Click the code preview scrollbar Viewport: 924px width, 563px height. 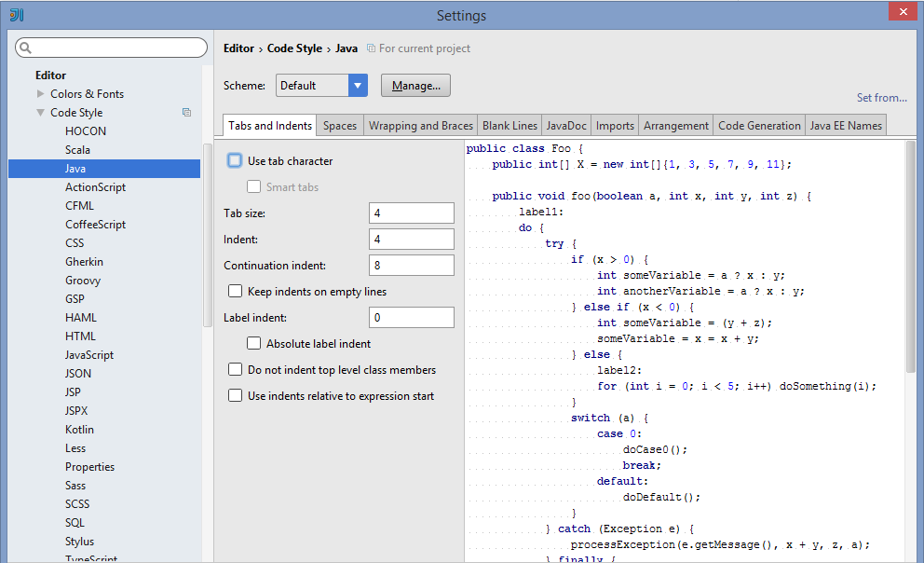coord(910,256)
